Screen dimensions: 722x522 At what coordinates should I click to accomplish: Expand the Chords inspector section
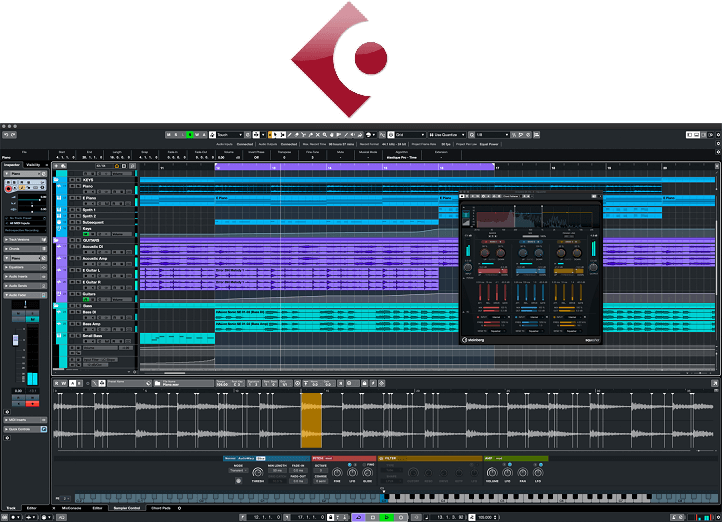coord(25,249)
